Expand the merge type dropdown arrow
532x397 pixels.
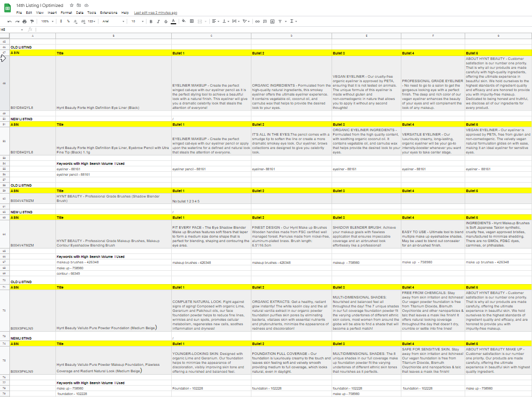pyautogui.click(x=205, y=21)
